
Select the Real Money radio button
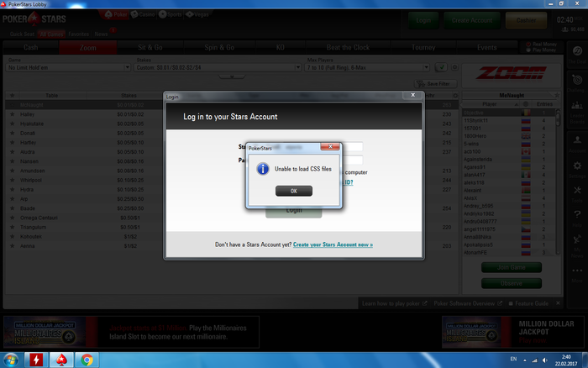pyautogui.click(x=528, y=45)
